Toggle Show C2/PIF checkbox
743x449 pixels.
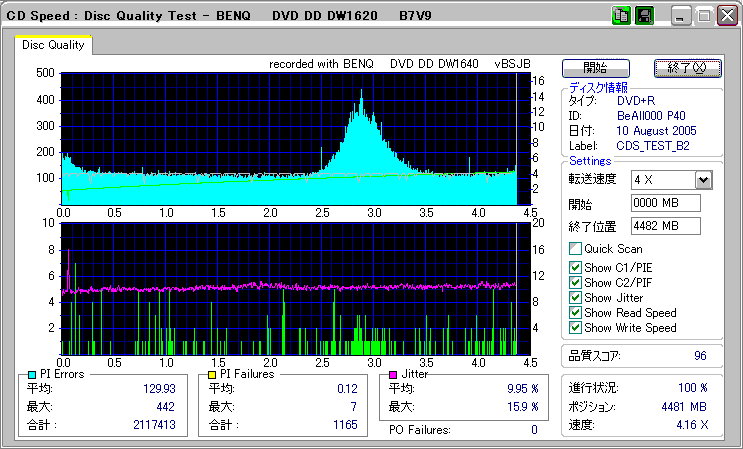click(575, 282)
